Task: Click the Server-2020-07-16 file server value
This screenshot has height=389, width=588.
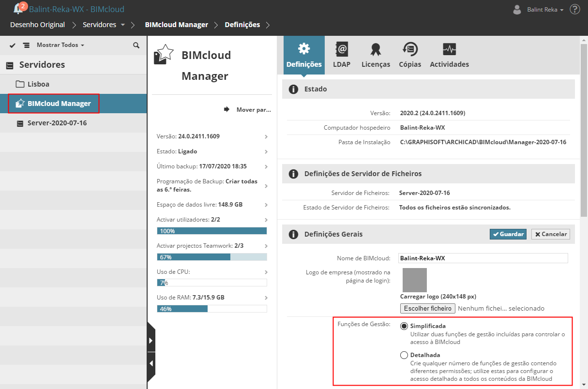Action: coord(424,193)
